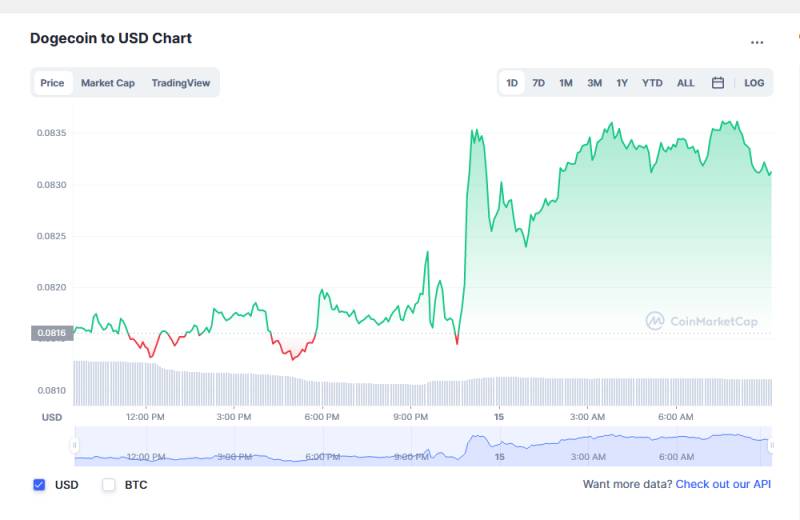Click the 12:00 PM main x-axis label
Viewport: 800px width, 520px height.
click(145, 417)
